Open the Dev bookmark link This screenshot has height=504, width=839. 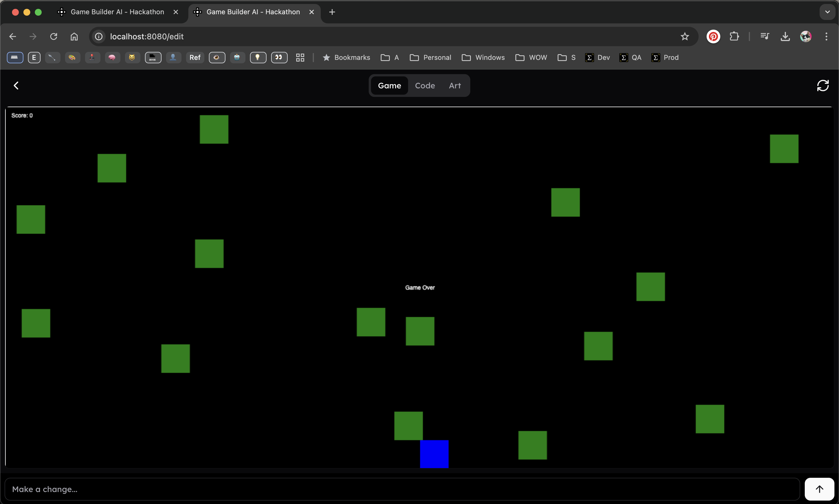click(x=597, y=57)
